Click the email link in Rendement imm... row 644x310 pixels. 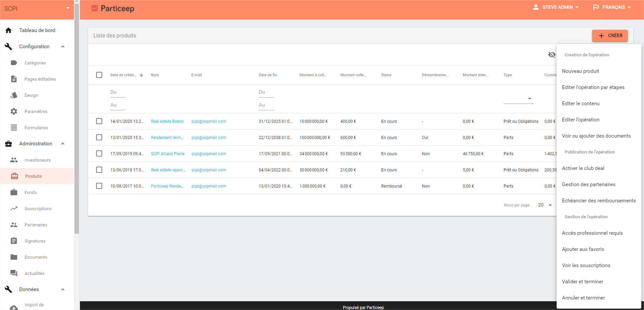[208, 138]
